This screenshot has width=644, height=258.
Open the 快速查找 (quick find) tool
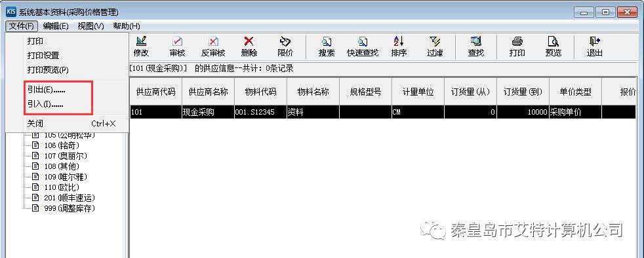click(x=362, y=46)
